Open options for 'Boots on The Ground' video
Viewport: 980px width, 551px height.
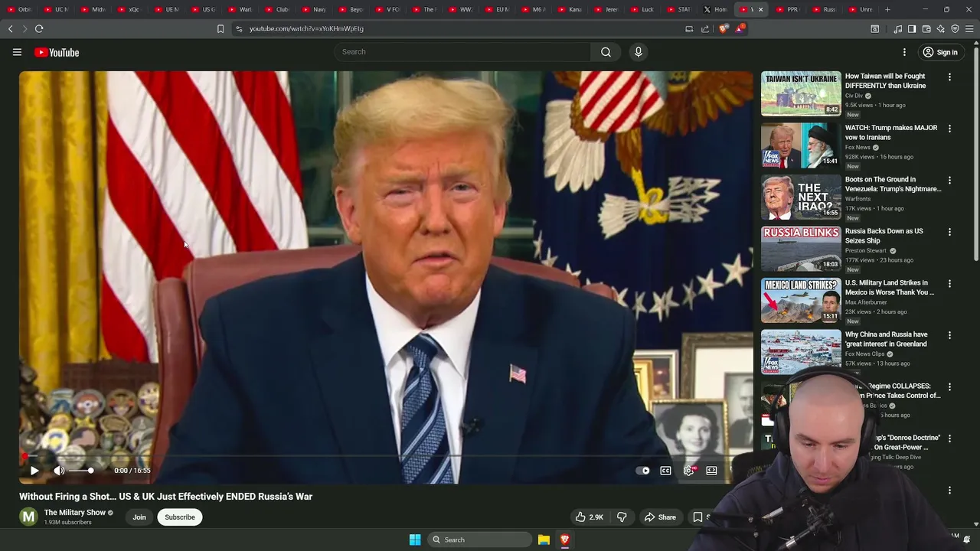tap(949, 181)
